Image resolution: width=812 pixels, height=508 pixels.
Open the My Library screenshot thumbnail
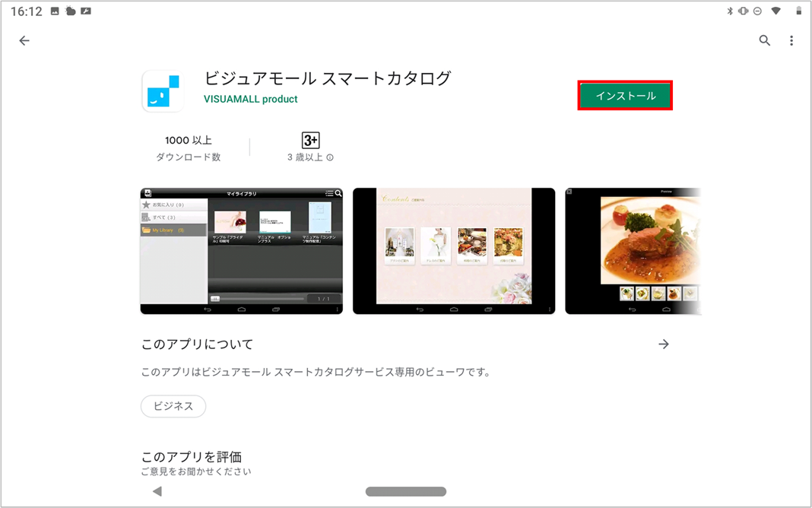241,251
